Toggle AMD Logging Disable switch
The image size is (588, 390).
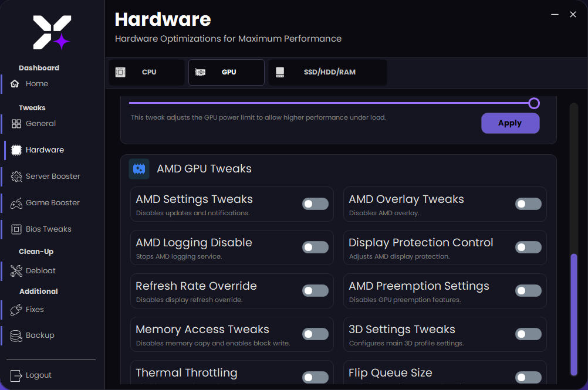click(315, 247)
